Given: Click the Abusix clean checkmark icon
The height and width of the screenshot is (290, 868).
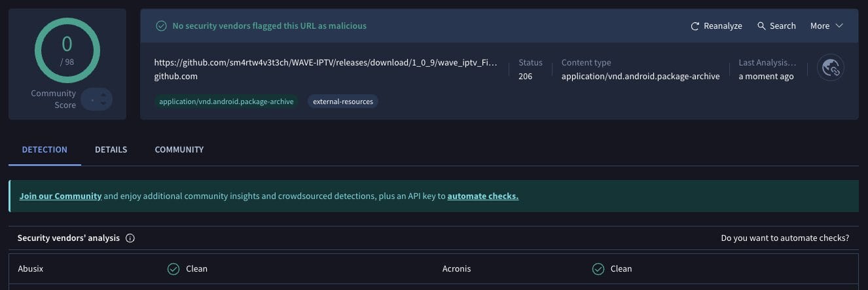Looking at the screenshot, I should pos(173,268).
